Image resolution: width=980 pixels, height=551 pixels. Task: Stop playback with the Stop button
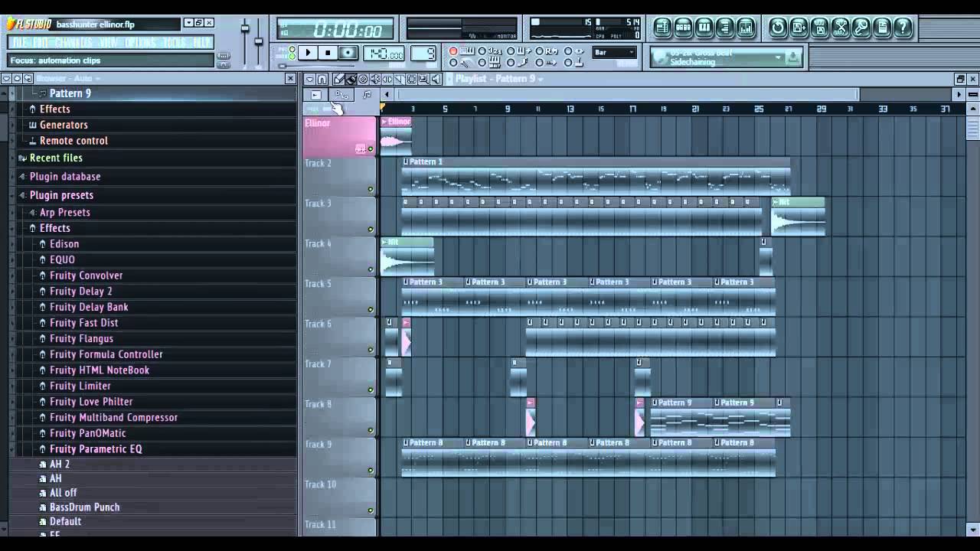point(328,53)
